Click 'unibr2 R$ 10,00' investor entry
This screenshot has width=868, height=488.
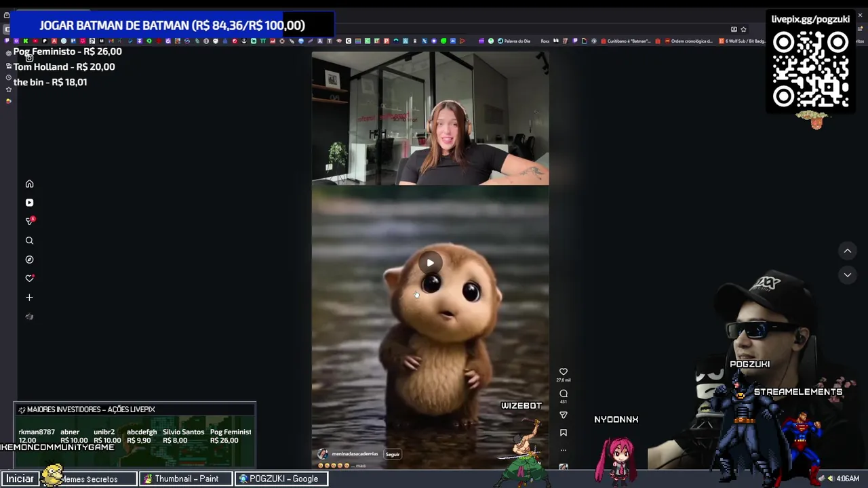tap(107, 436)
